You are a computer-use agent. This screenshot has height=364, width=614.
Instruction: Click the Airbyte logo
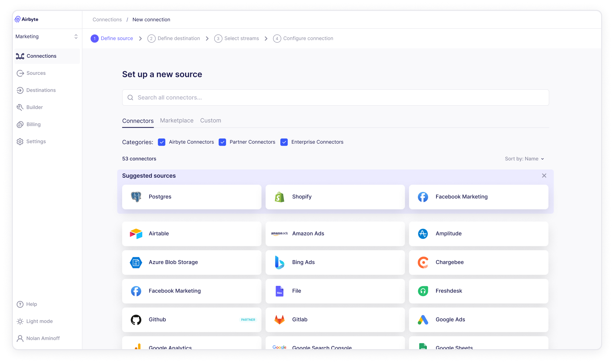26,19
